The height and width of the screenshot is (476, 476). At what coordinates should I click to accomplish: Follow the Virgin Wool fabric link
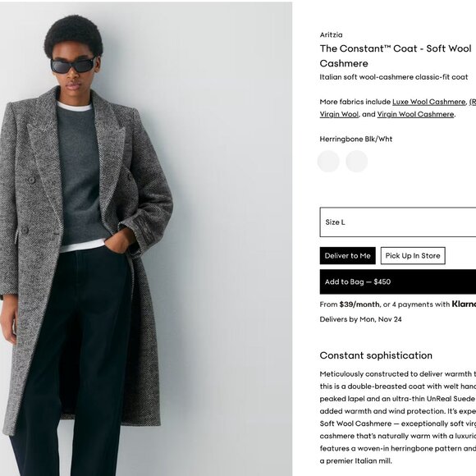[x=339, y=114]
